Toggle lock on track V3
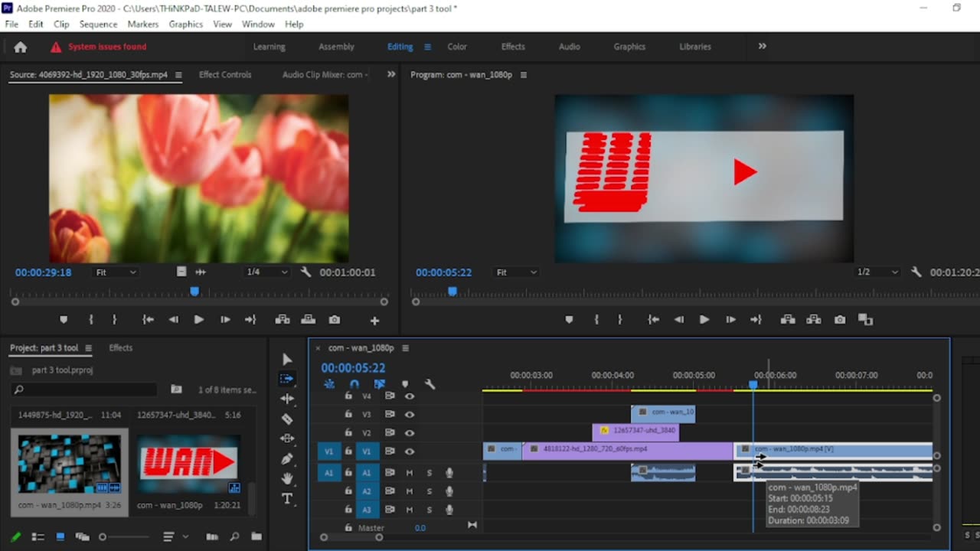 coord(348,415)
